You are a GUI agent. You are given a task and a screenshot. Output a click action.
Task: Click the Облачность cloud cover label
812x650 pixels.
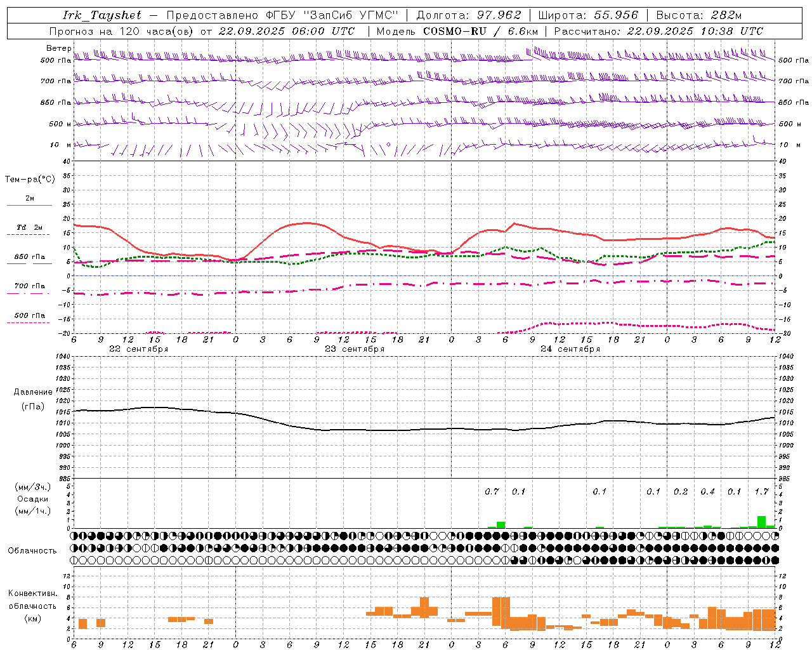[x=32, y=550]
